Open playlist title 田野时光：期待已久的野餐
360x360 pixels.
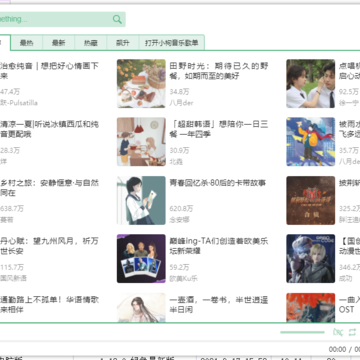pos(219,71)
